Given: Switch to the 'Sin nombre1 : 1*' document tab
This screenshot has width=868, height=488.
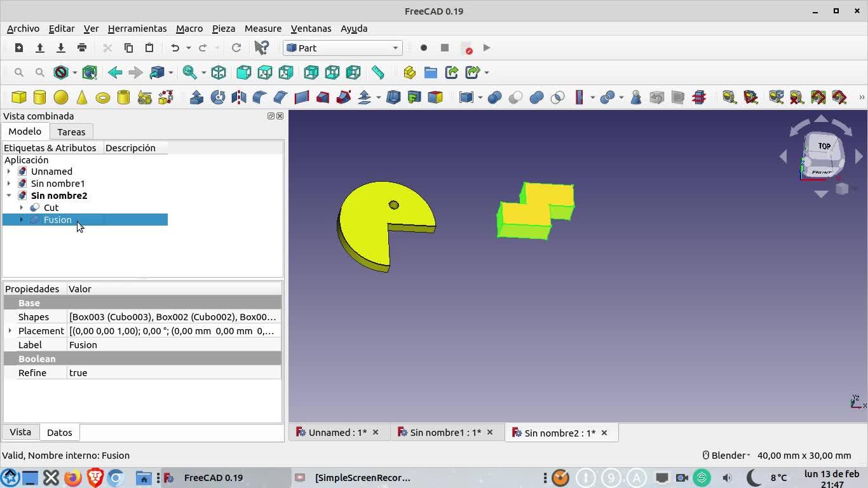Looking at the screenshot, I should pos(445,433).
